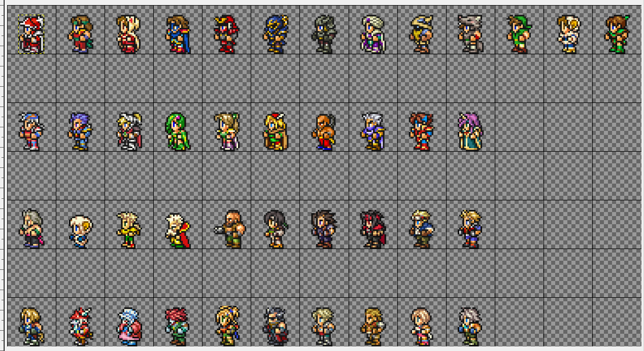The width and height of the screenshot is (644, 351).
Task: Pick the reddish-brown haired sprite in red outfit
Action: tap(421, 132)
